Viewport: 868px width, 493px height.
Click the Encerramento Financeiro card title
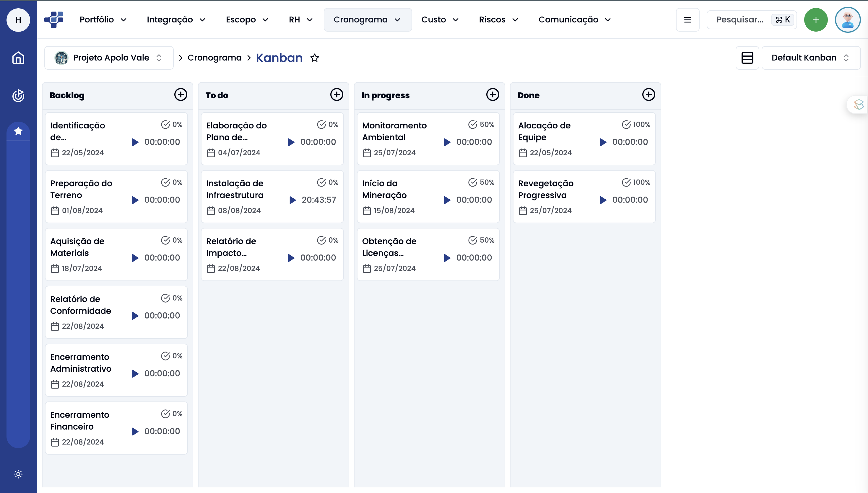(x=79, y=421)
